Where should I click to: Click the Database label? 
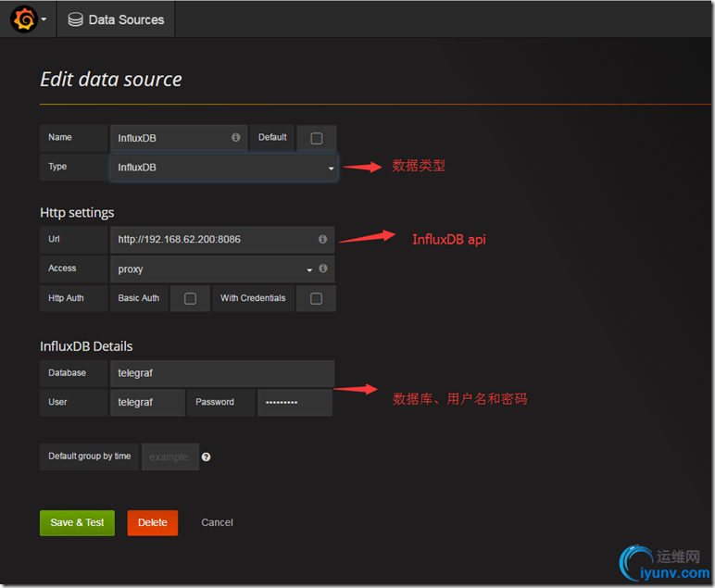tap(67, 373)
